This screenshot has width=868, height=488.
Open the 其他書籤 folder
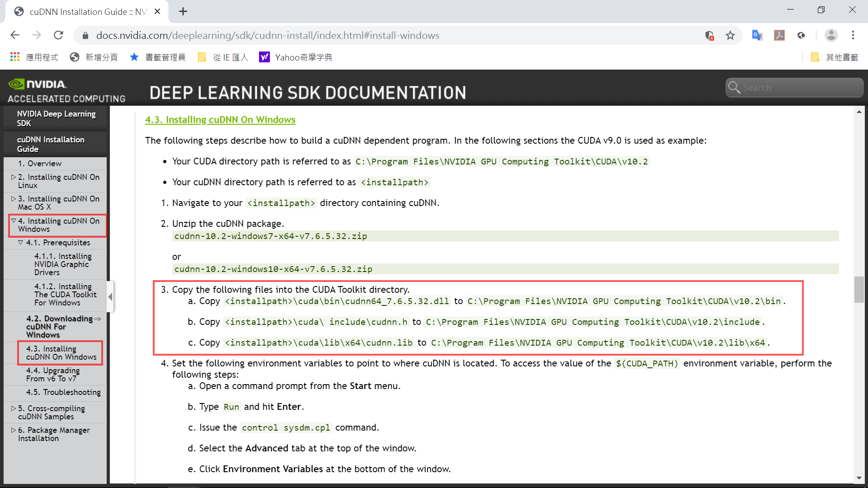(x=835, y=57)
